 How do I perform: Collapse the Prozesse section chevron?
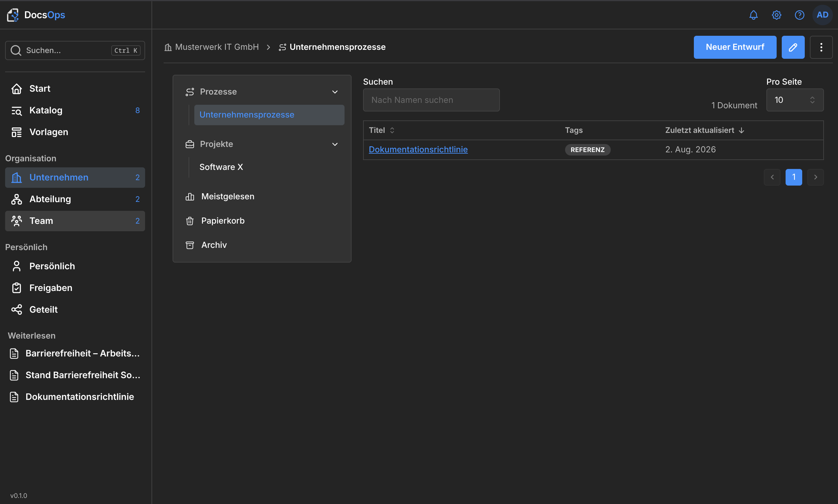tap(335, 92)
